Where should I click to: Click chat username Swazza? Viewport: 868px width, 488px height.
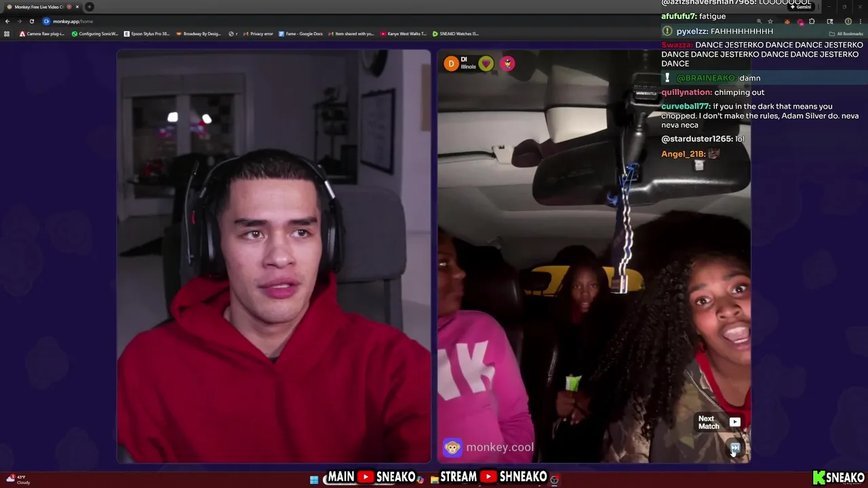click(x=677, y=45)
